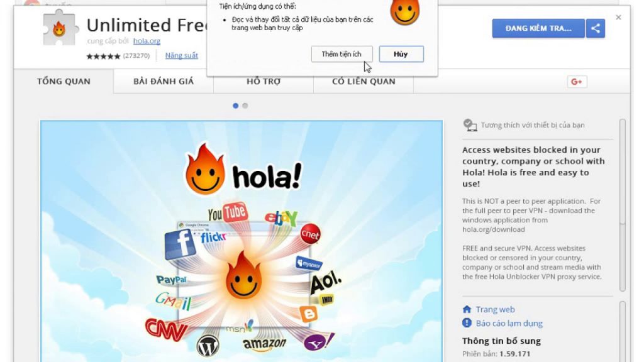Select the second screenshot carousel dot
Viewport: 644px width, 362px height.
tap(245, 106)
